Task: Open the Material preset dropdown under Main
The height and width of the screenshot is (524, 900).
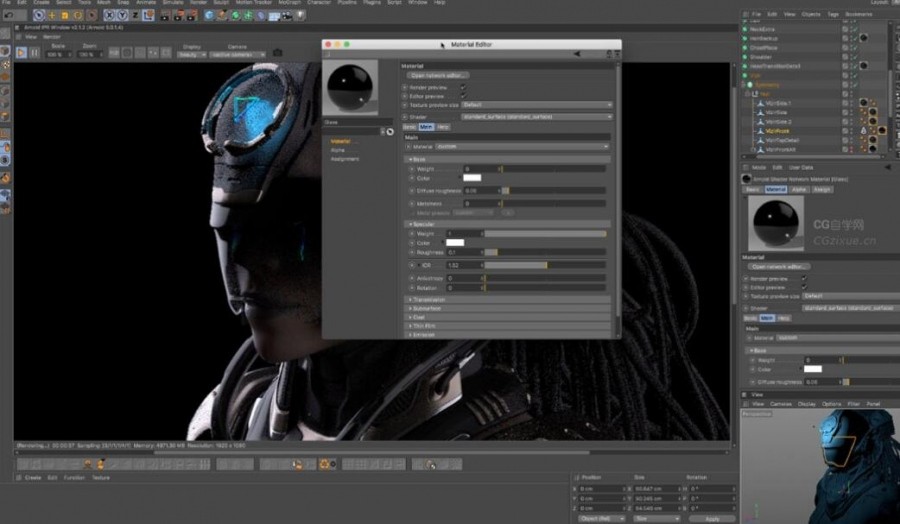Action: click(x=522, y=147)
